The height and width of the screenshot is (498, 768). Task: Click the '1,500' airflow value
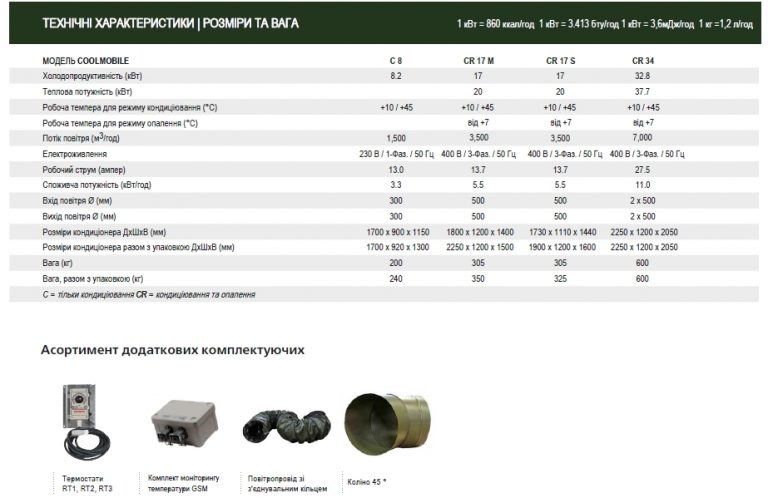[396, 138]
